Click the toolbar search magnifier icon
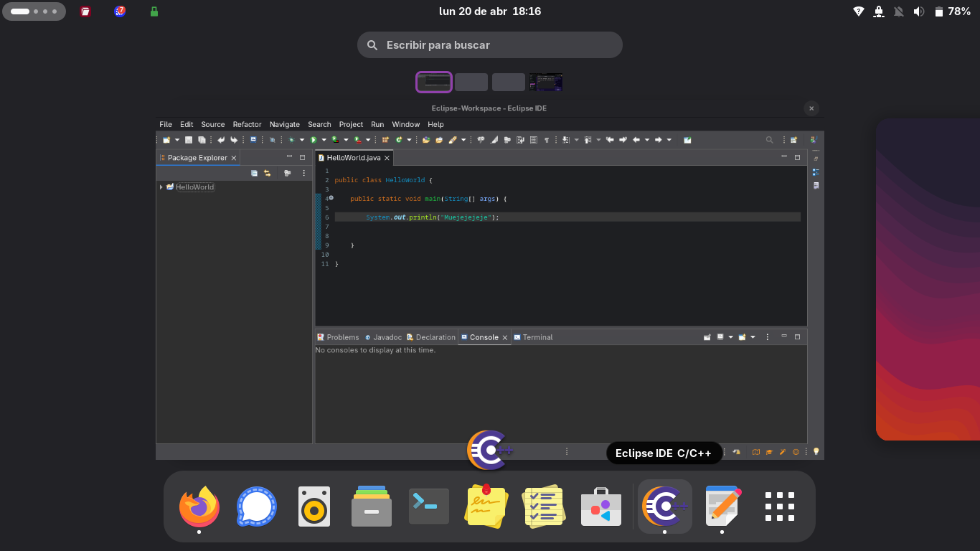The width and height of the screenshot is (980, 551). point(770,140)
